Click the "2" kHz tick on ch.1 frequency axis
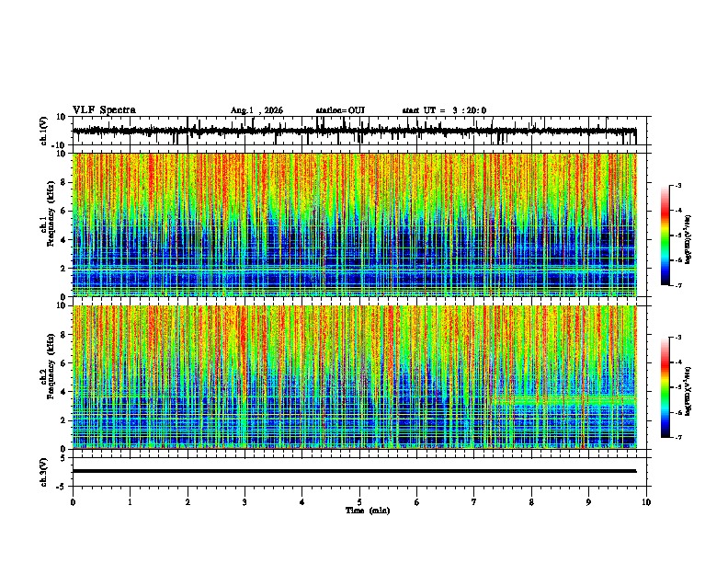Viewport: 728px width, 563px height. click(x=63, y=268)
